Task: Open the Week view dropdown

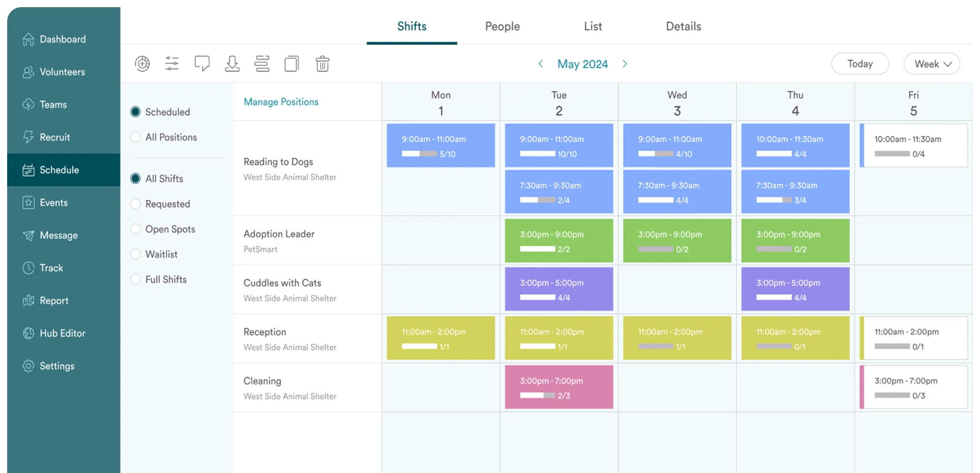Action: pos(932,63)
